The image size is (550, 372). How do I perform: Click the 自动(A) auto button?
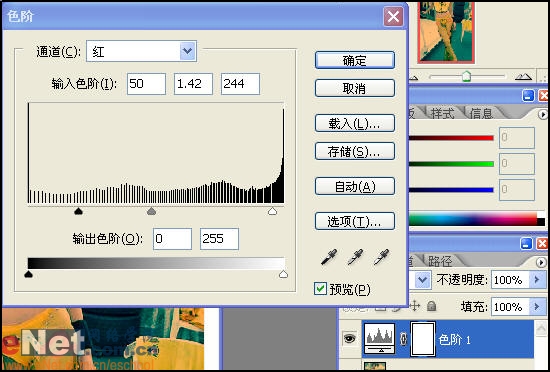(355, 186)
